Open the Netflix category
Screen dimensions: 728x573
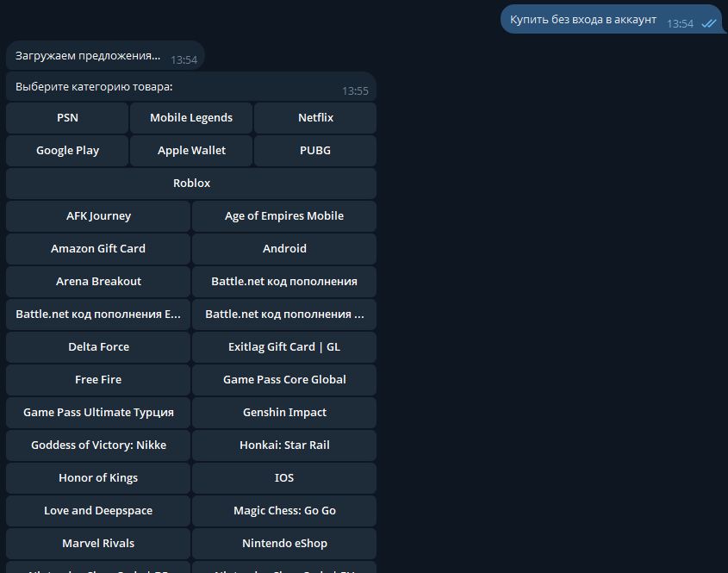315,118
